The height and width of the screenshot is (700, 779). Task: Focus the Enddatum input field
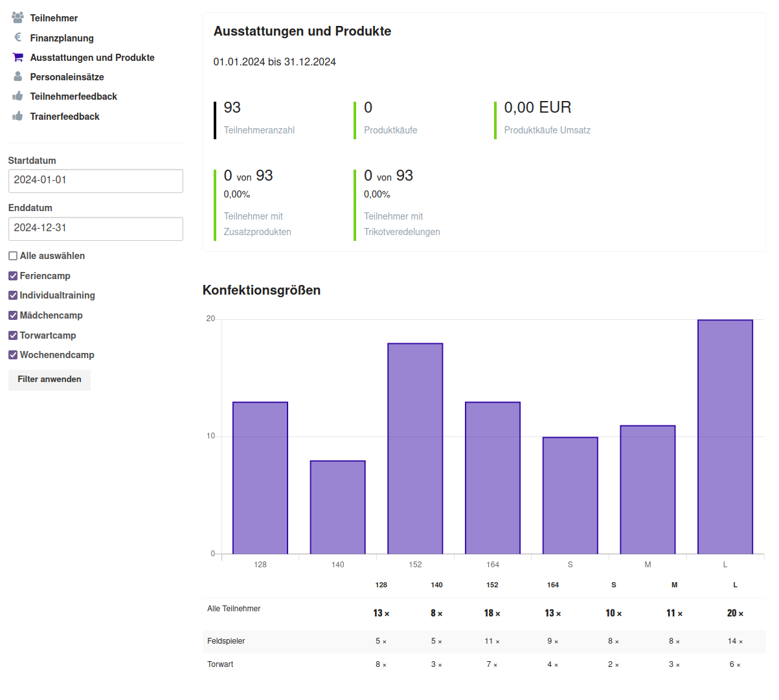(96, 229)
